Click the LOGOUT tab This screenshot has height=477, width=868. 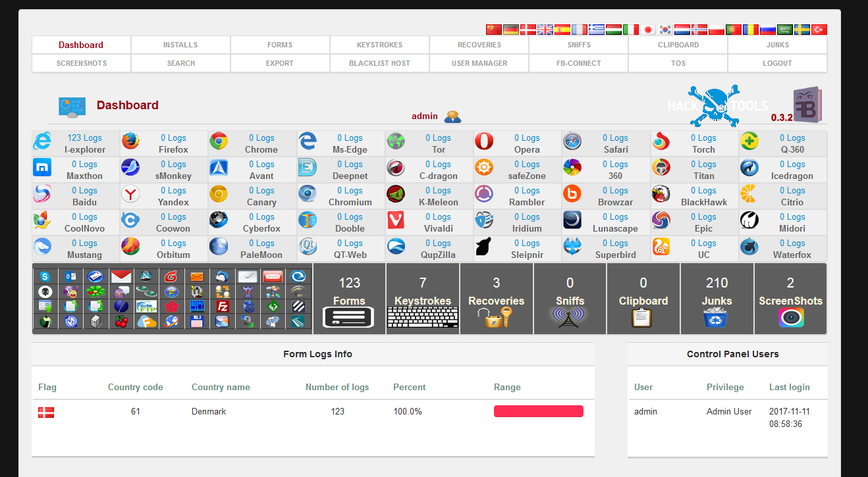(x=778, y=63)
